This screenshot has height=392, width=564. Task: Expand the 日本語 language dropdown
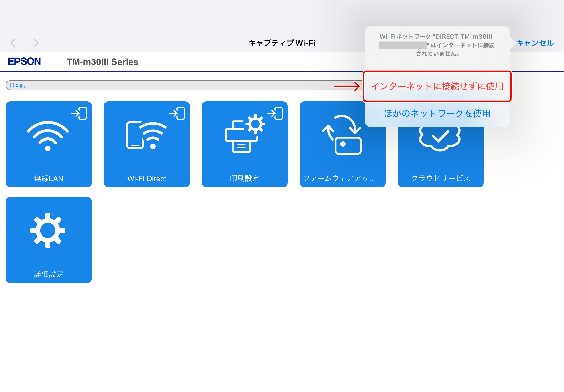[x=172, y=85]
